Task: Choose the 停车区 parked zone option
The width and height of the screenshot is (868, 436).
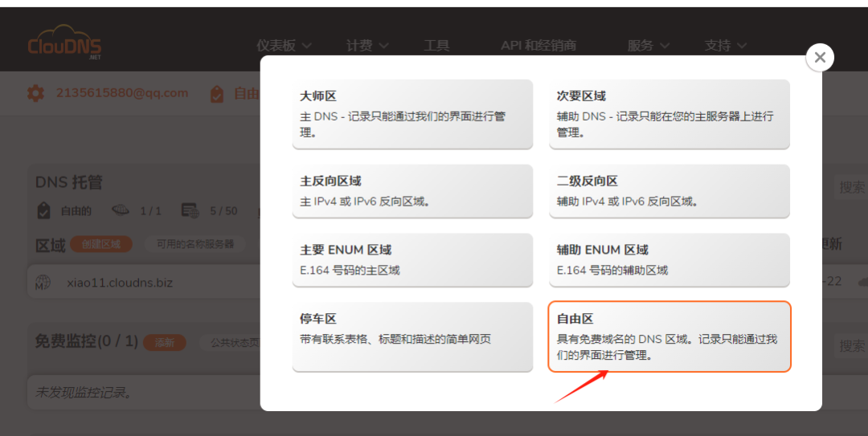Action: point(412,336)
